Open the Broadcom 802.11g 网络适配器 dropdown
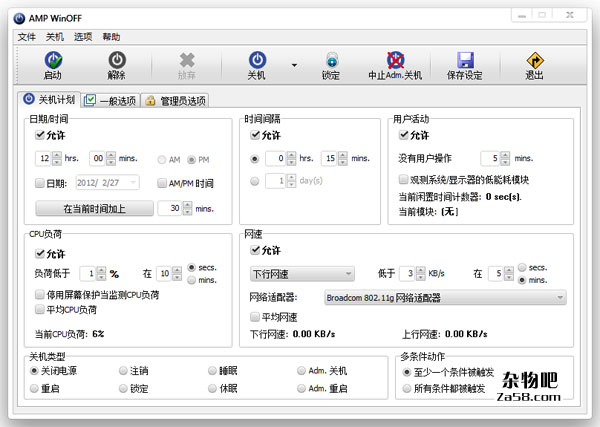 click(445, 298)
